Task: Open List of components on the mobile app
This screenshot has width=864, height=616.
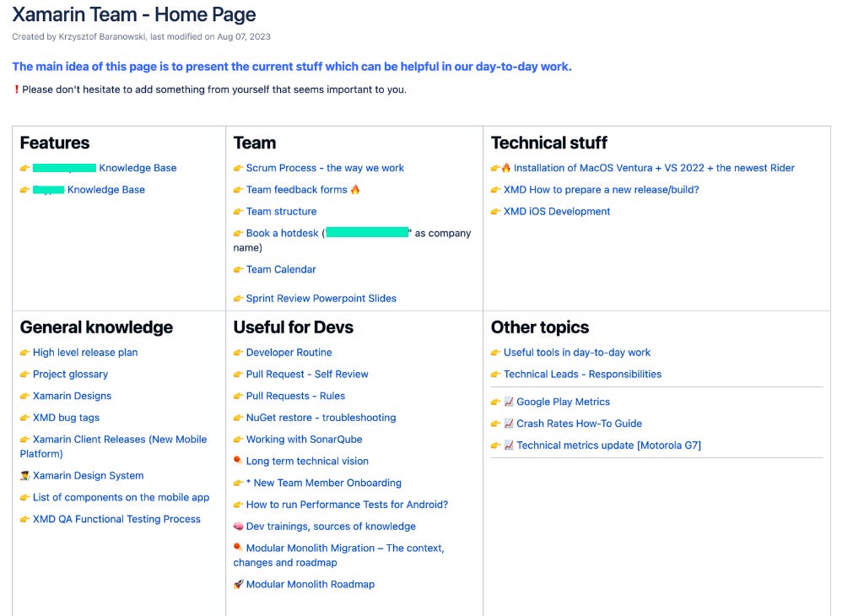Action: click(x=121, y=498)
